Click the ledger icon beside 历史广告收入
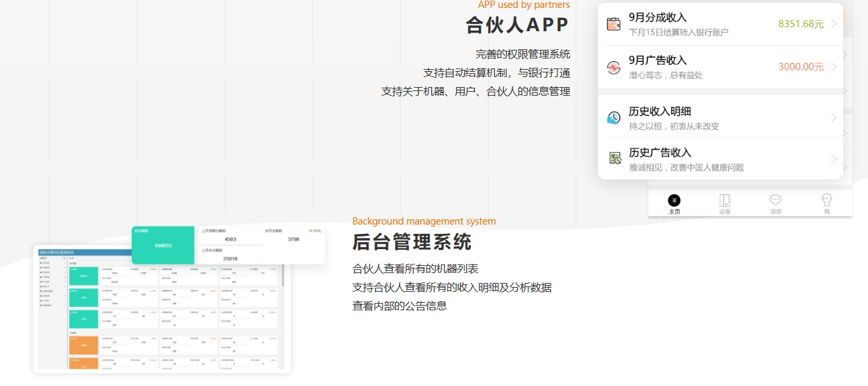Viewport: 868px width, 386px height. [x=615, y=158]
